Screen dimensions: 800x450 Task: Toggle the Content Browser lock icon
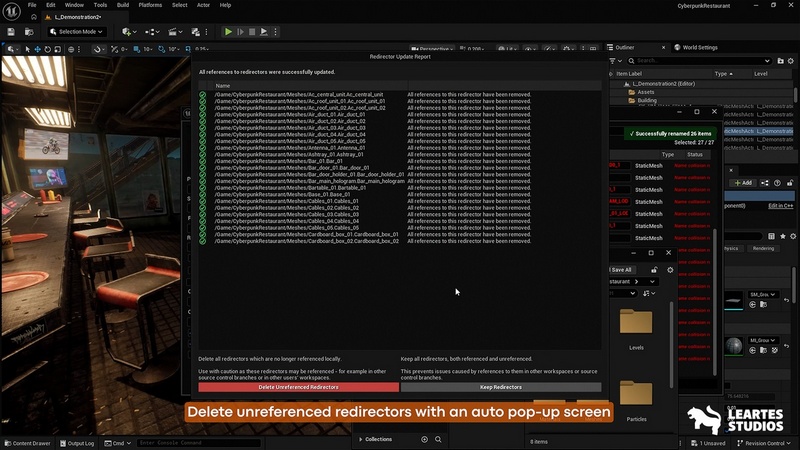(x=654, y=269)
